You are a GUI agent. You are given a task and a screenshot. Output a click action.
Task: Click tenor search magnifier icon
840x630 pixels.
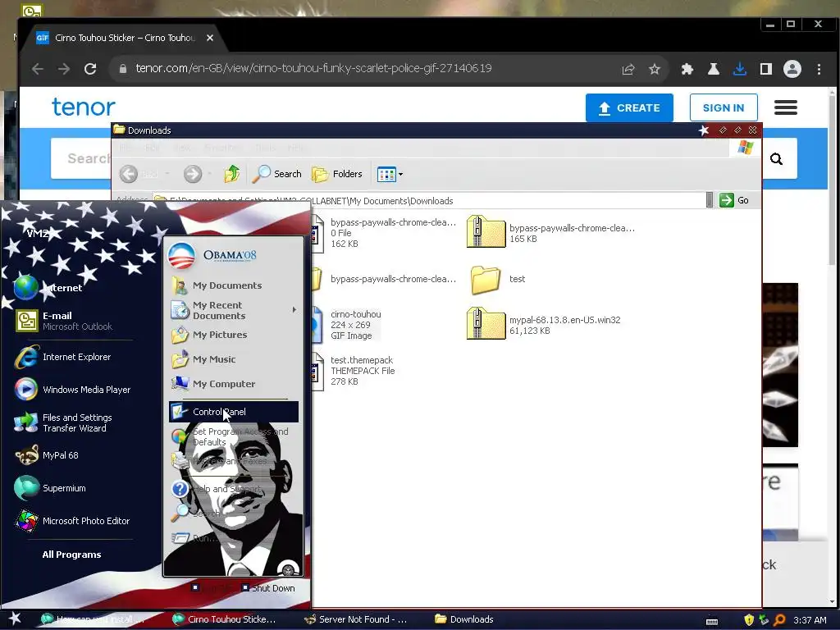click(x=776, y=158)
